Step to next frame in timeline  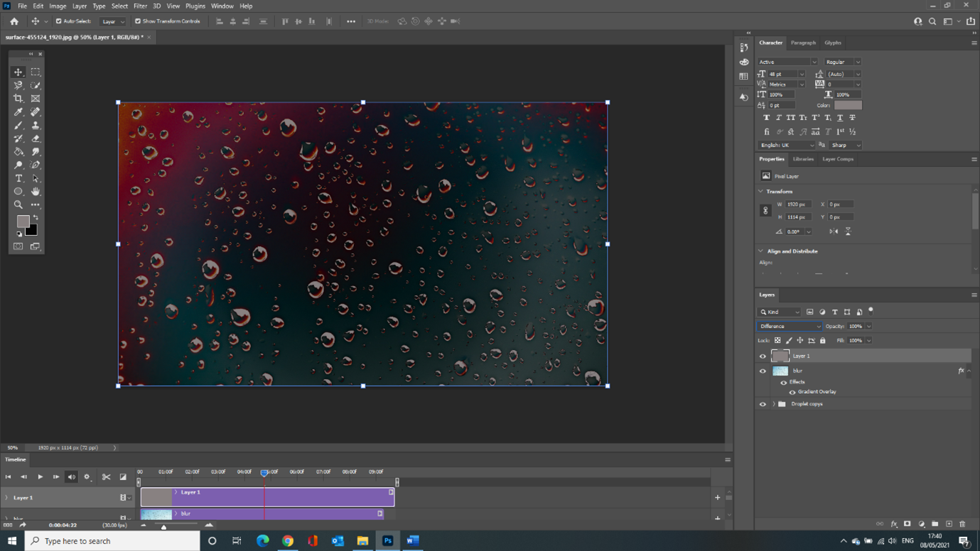[55, 477]
